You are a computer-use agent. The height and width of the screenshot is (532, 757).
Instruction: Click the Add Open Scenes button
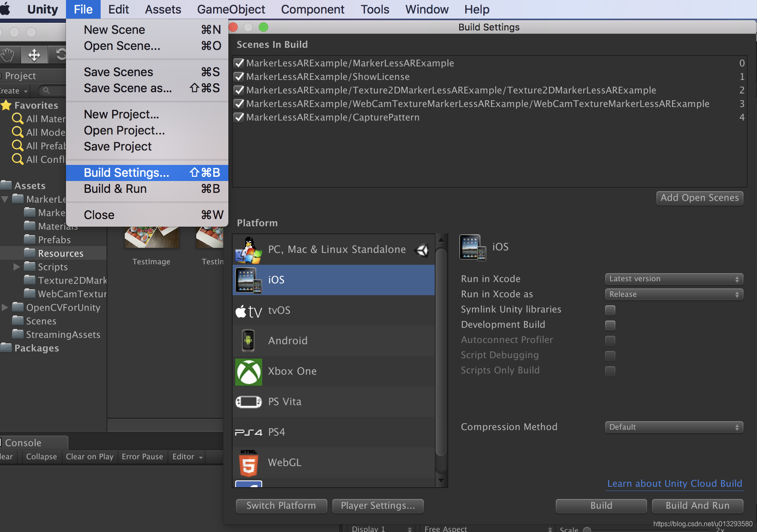699,198
